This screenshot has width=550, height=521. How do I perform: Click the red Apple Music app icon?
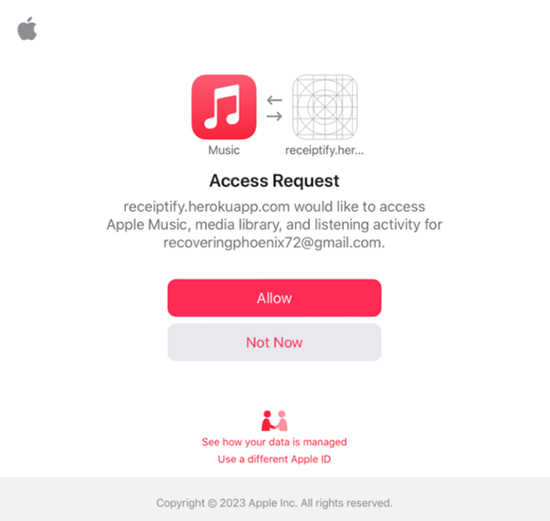coord(224,107)
